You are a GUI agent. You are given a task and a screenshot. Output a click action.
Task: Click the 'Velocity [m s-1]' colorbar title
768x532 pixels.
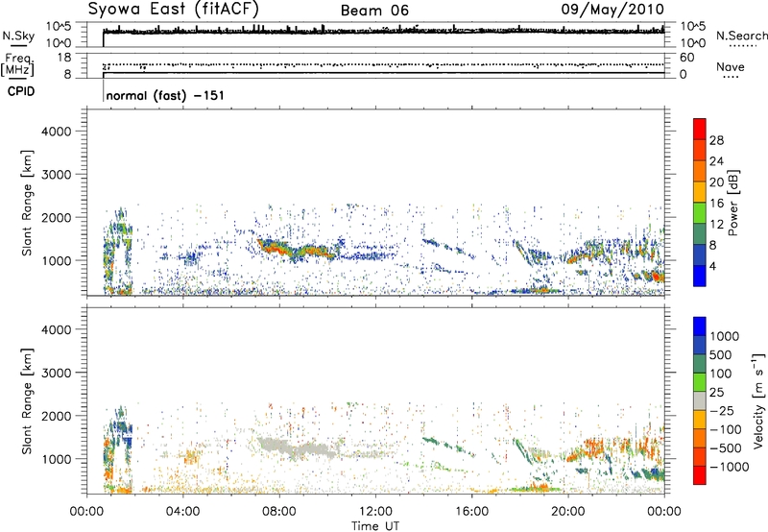tap(758, 400)
